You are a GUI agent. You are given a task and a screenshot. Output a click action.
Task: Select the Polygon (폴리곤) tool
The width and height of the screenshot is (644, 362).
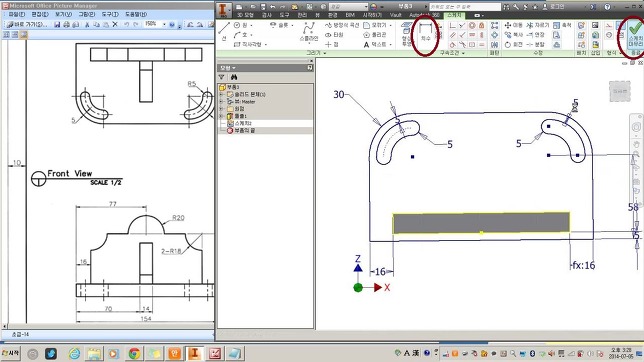click(x=375, y=35)
